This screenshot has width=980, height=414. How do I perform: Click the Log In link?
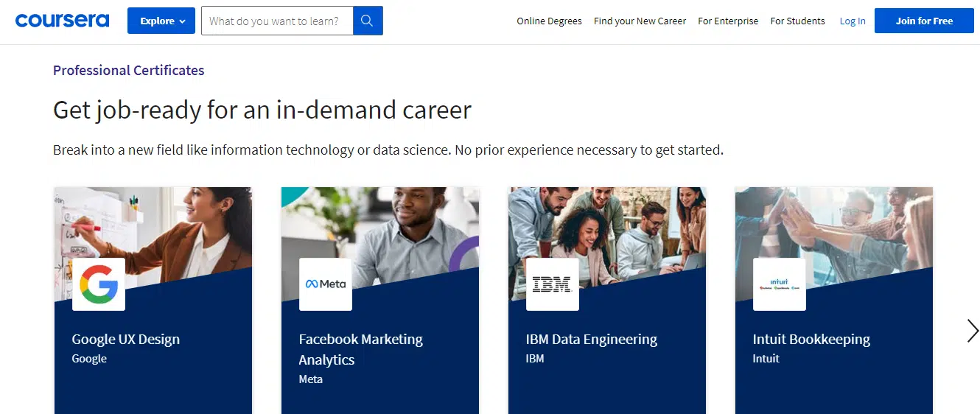click(853, 21)
